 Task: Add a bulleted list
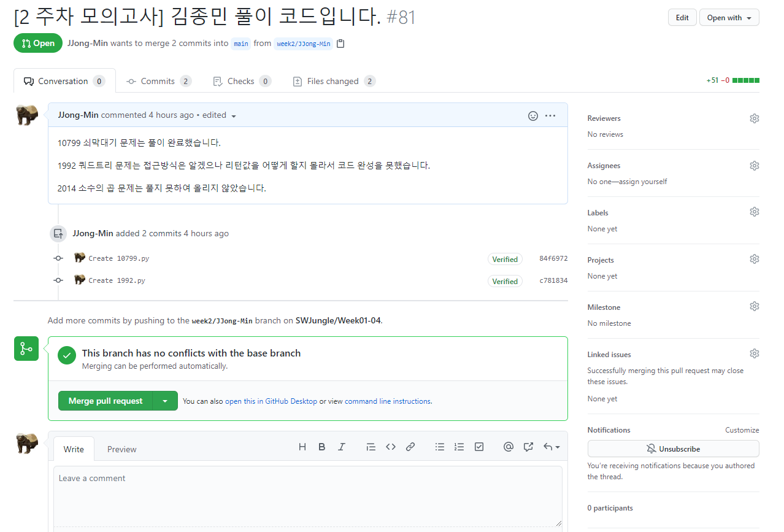[440, 447]
